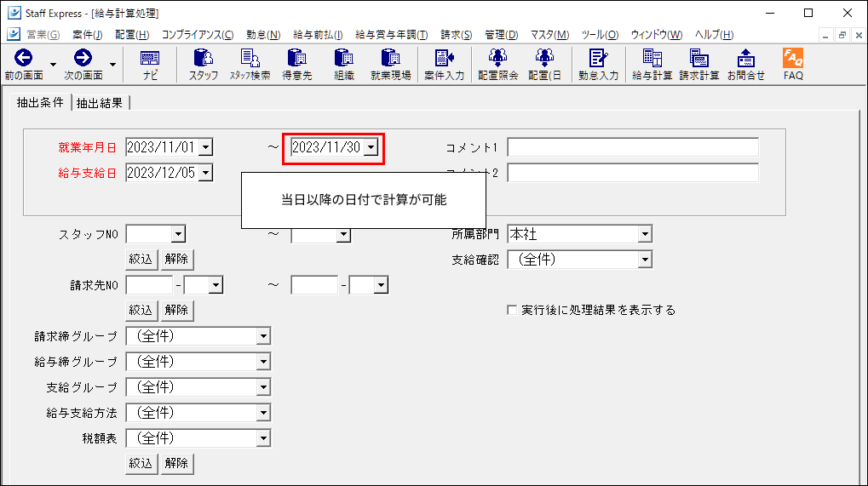Expand the スタッフNO start dropdown
Screen dimensions: 868x486
[x=178, y=234]
